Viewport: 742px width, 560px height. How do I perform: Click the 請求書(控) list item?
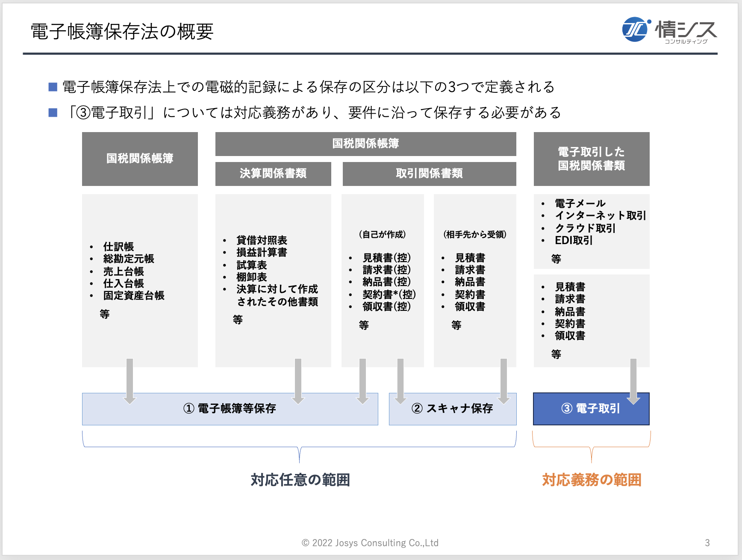pyautogui.click(x=387, y=270)
